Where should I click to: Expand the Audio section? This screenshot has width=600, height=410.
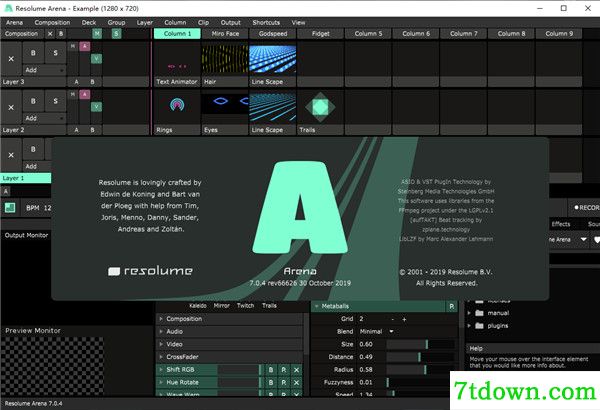pyautogui.click(x=161, y=332)
